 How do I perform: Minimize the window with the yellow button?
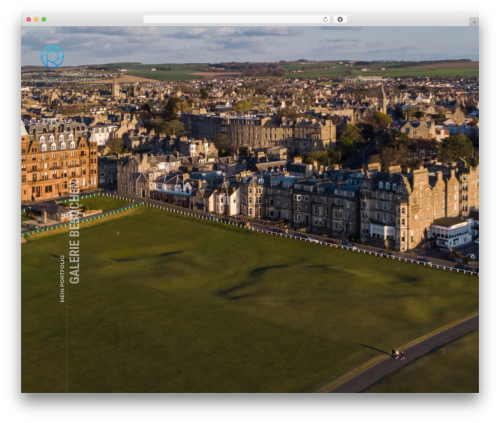coord(36,20)
